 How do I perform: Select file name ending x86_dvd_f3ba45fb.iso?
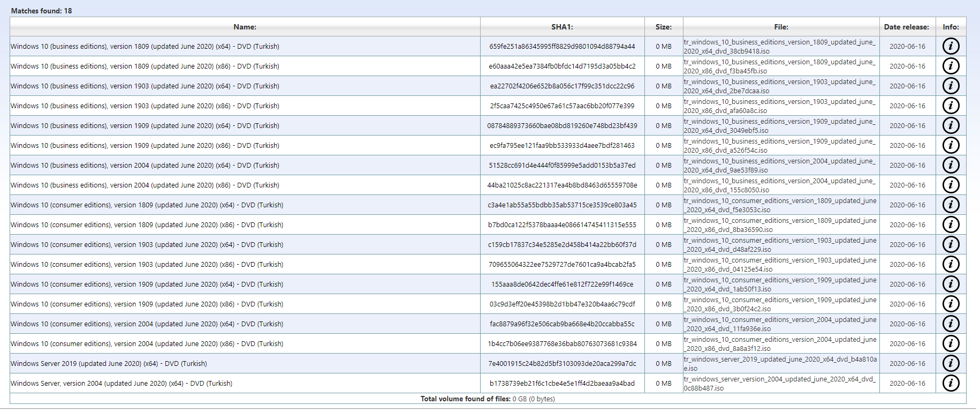click(780, 66)
